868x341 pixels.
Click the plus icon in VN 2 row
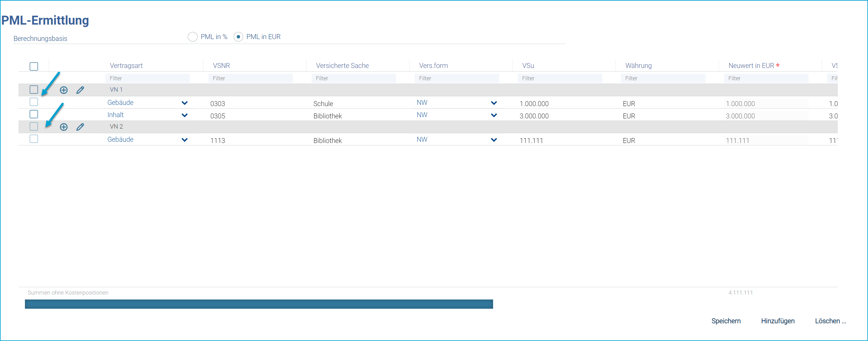tap(64, 127)
